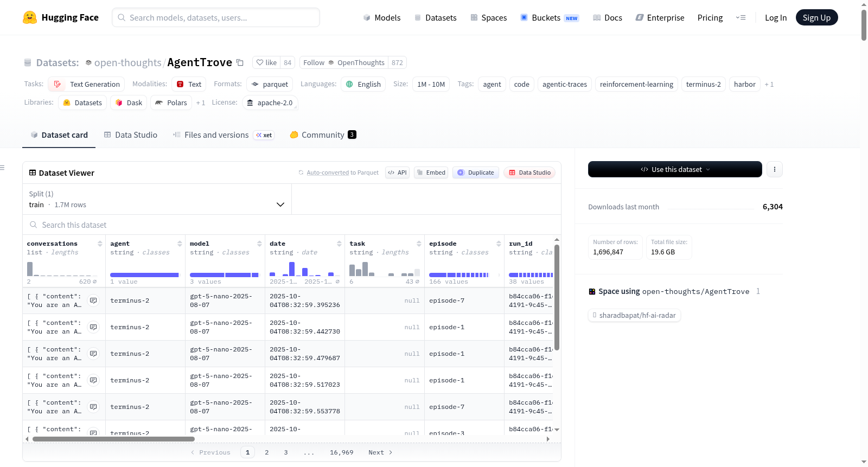Image resolution: width=868 pixels, height=467 pixels.
Task: Click the Log In link
Action: click(x=776, y=17)
